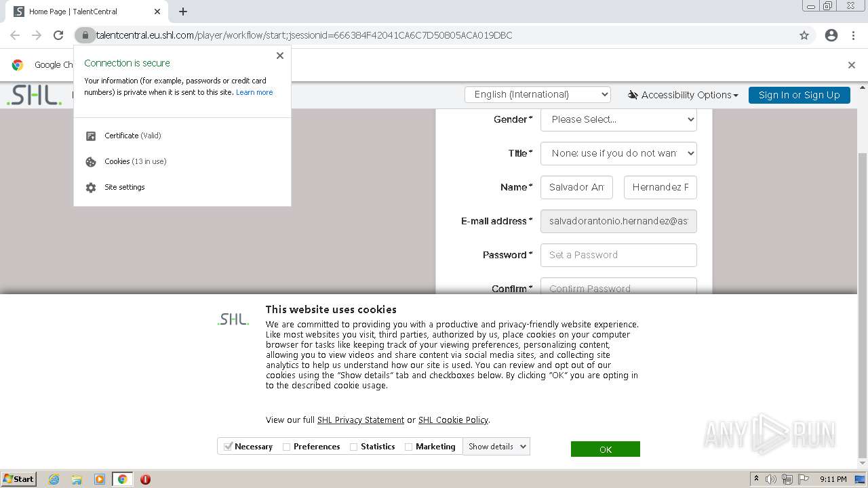868x488 pixels.
Task: Enable the Preferences cookies checkbox
Action: click(x=286, y=447)
